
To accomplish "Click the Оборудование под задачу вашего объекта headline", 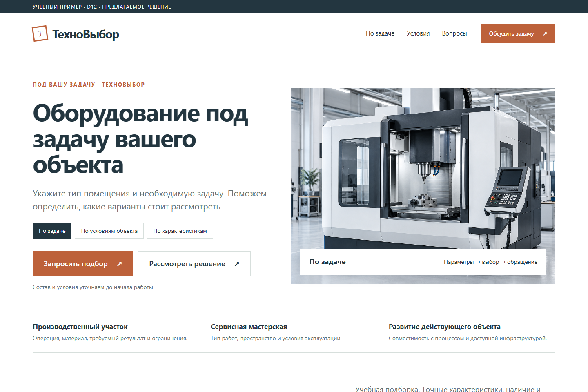I will [140, 139].
